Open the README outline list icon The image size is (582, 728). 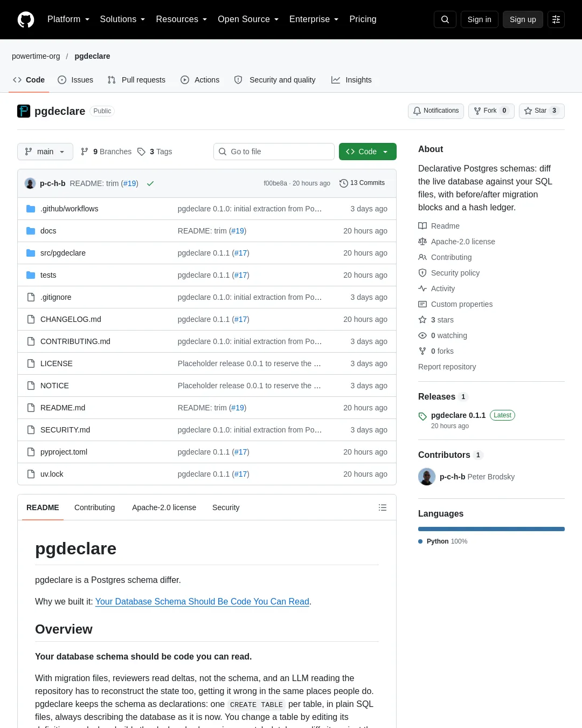(x=383, y=507)
